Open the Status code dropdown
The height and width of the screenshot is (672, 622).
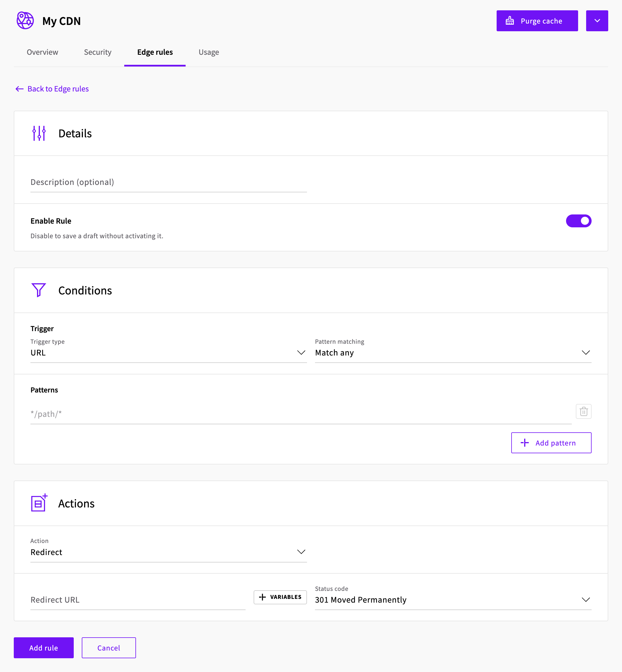[453, 600]
